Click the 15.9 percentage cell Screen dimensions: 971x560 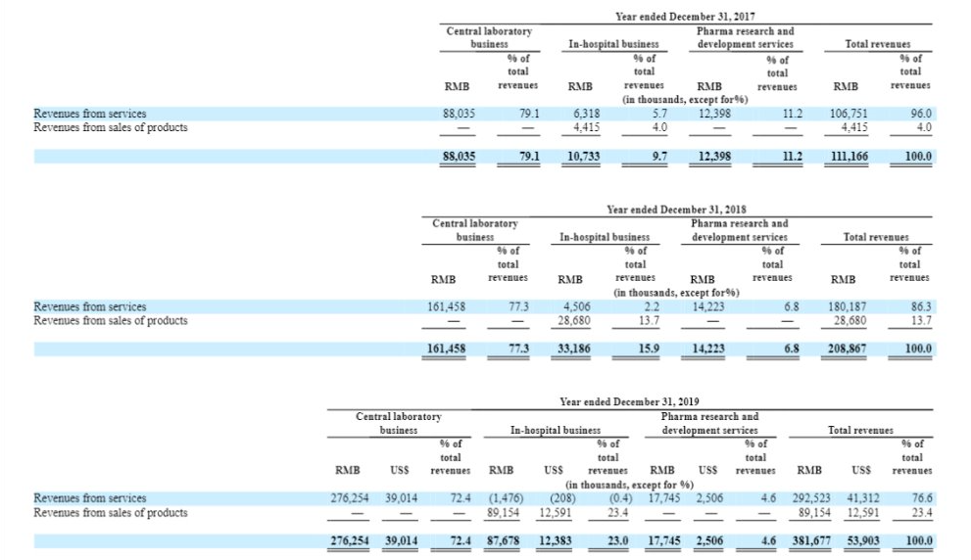[x=649, y=349]
